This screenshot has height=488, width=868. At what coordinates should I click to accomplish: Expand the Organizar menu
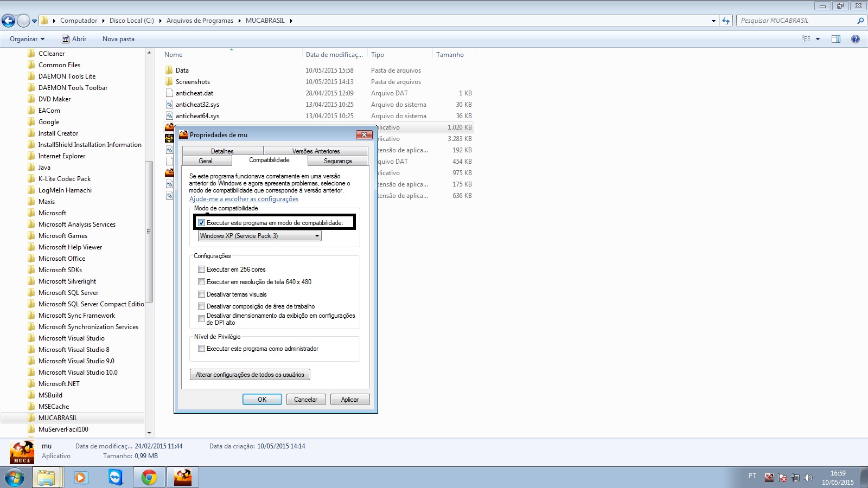coord(27,39)
